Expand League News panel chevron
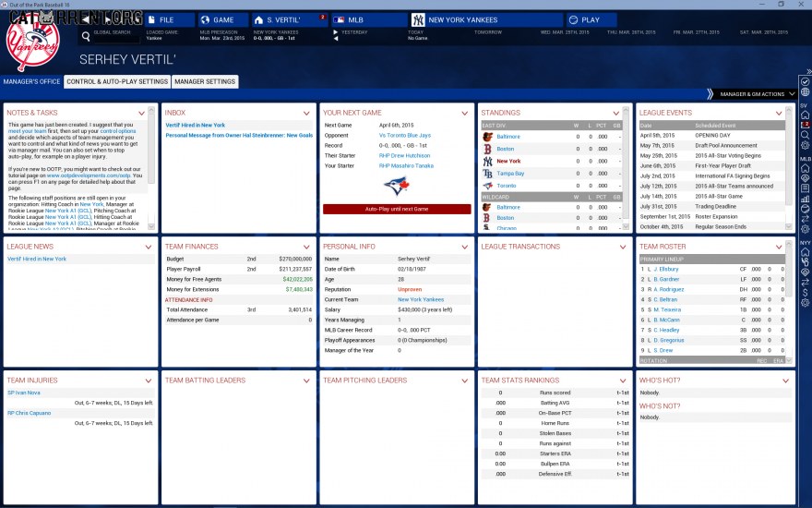812x508 pixels. pos(149,248)
